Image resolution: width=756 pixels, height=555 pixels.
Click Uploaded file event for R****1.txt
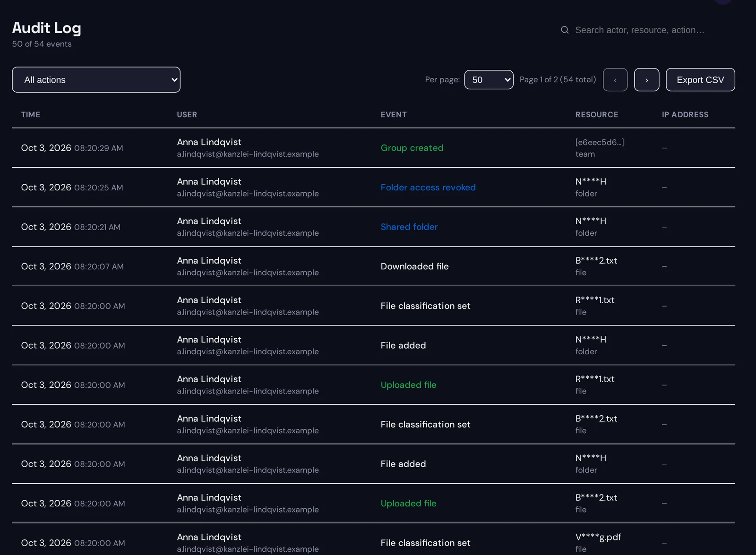pyautogui.click(x=408, y=385)
